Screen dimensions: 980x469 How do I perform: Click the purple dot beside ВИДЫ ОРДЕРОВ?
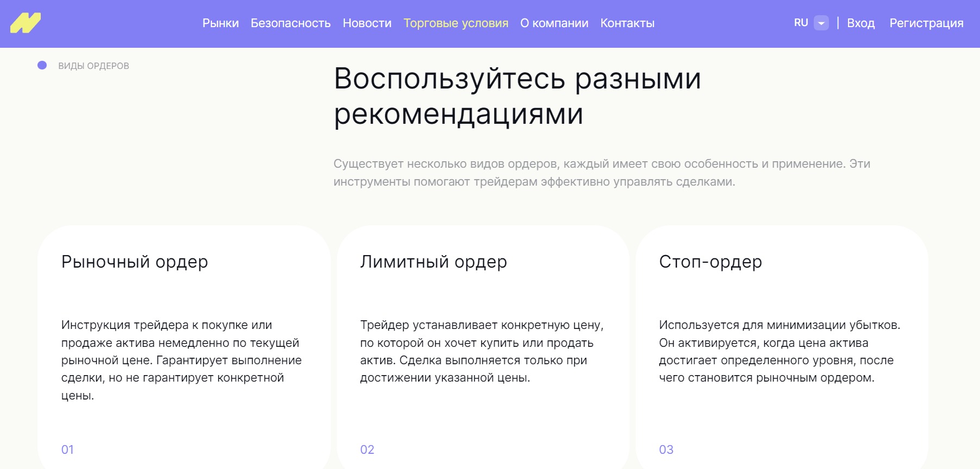[x=42, y=65]
